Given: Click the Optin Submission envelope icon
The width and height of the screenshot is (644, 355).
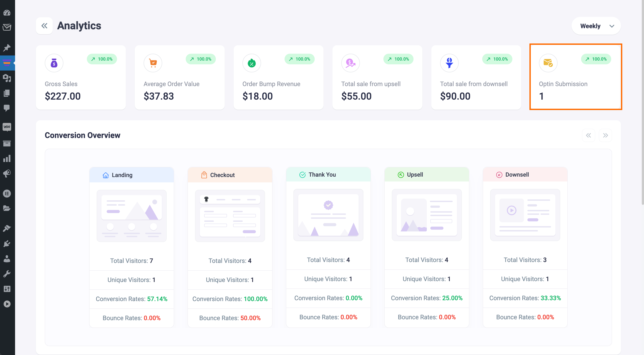Looking at the screenshot, I should 548,63.
